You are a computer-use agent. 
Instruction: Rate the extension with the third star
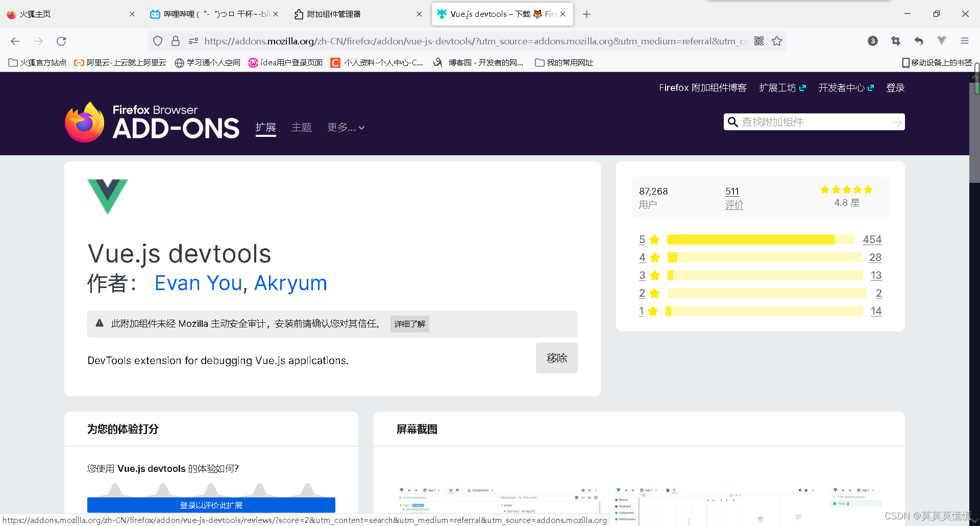(211, 490)
